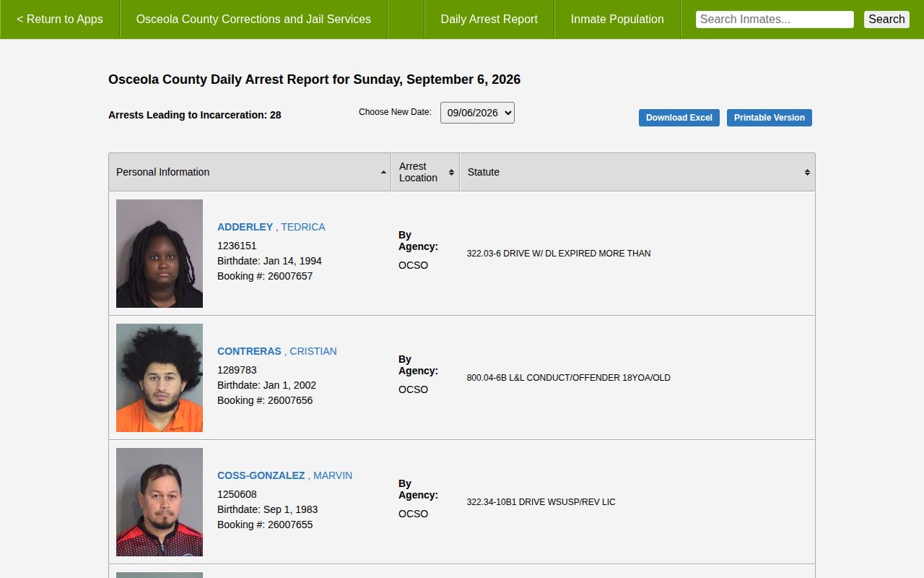Viewport: 924px width, 578px height.
Task: Focus the Search Inmates field
Action: (775, 20)
